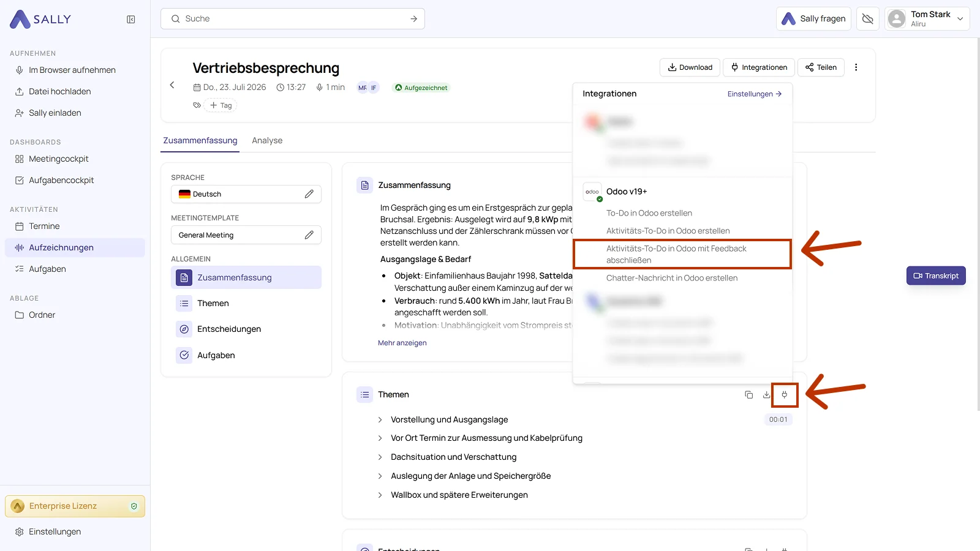Open Integrationen button in header

click(759, 67)
